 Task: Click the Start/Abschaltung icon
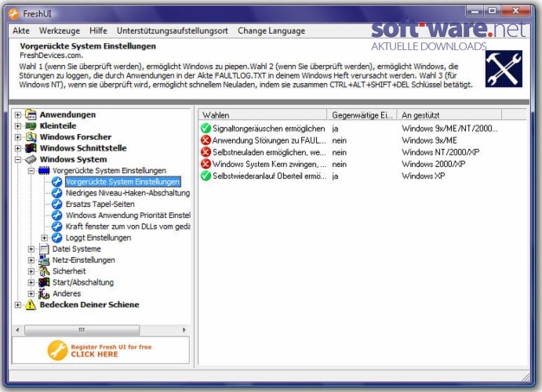[44, 282]
